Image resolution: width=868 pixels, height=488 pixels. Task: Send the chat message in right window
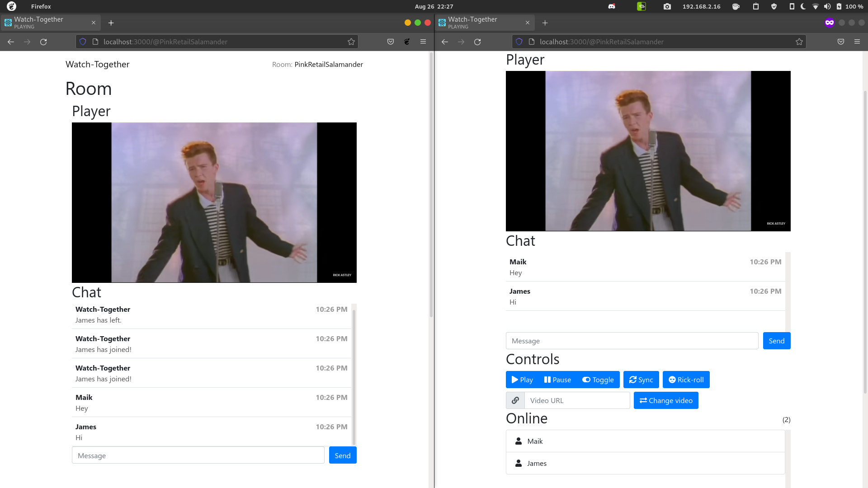(x=777, y=341)
